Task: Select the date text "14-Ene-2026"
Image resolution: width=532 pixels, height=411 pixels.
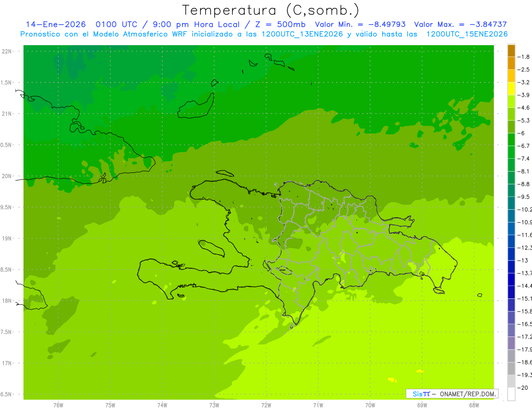Action: click(56, 24)
